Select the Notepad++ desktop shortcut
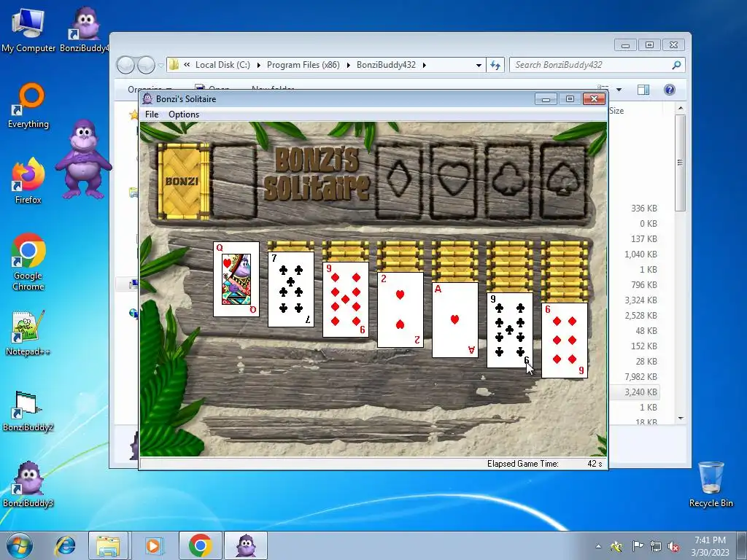Viewport: 747px width, 560px height. tap(28, 332)
